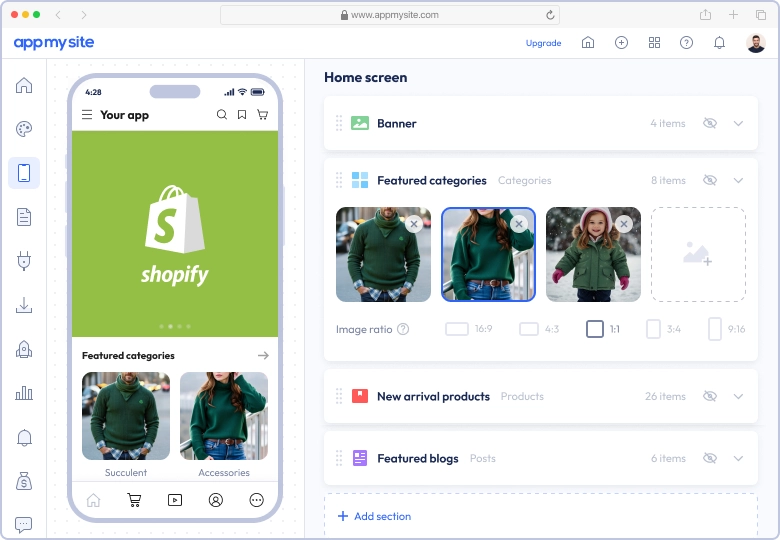Click the appmysite logo
The height and width of the screenshot is (540, 780).
(x=54, y=43)
